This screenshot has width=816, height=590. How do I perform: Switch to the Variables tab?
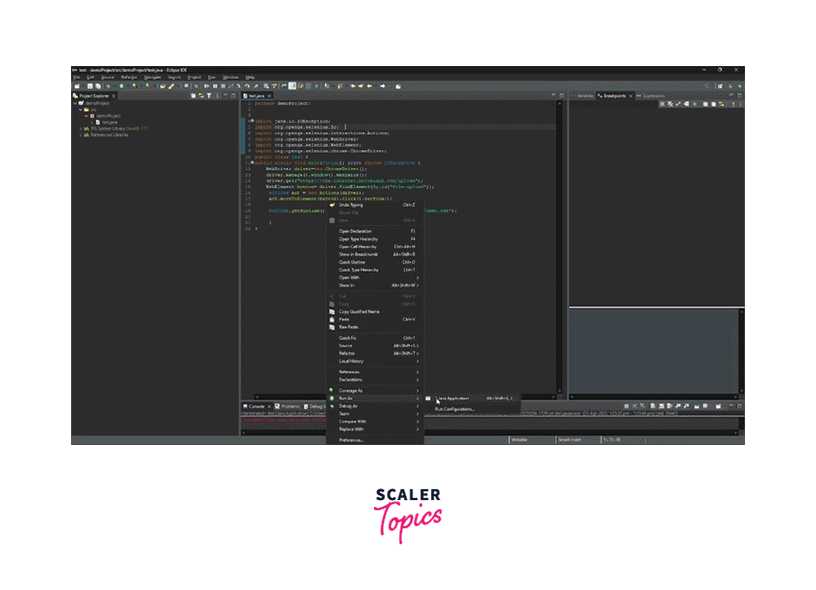tap(585, 96)
